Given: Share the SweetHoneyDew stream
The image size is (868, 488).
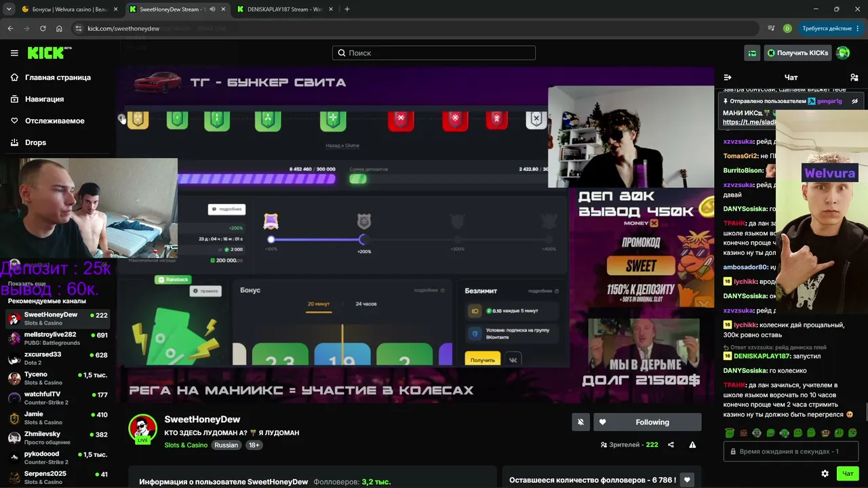Looking at the screenshot, I should pos(671,445).
